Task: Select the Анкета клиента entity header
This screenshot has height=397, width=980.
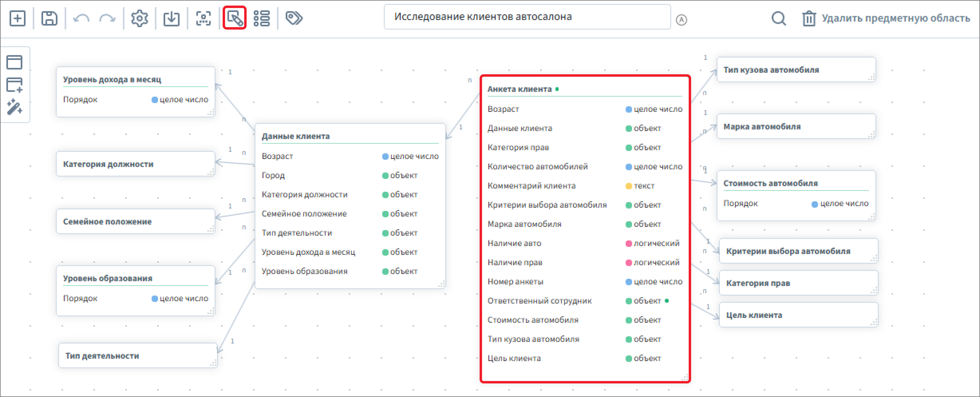Action: (520, 89)
